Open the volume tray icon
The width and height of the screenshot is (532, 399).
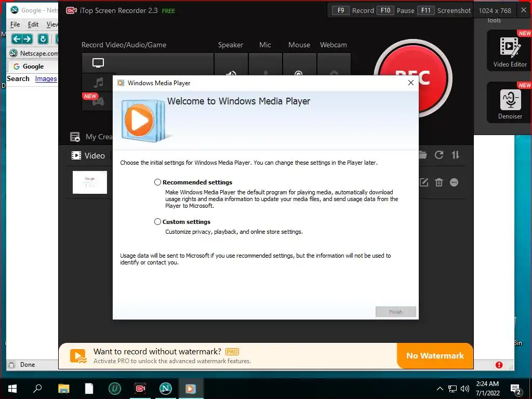pyautogui.click(x=465, y=389)
